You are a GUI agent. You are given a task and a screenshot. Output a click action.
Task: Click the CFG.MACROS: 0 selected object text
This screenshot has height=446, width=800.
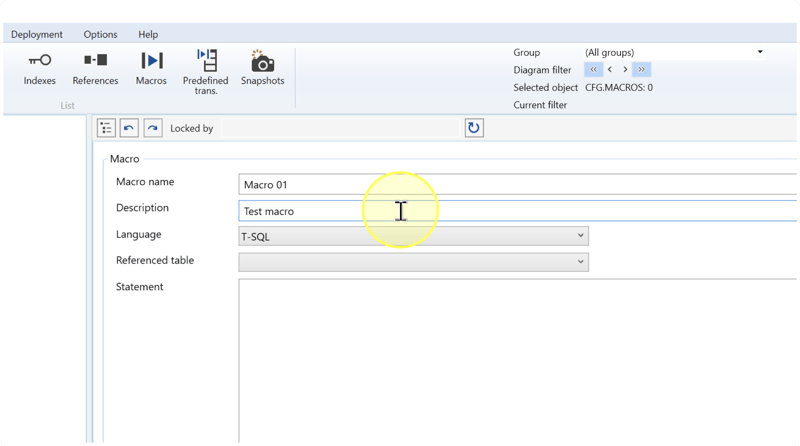click(619, 87)
